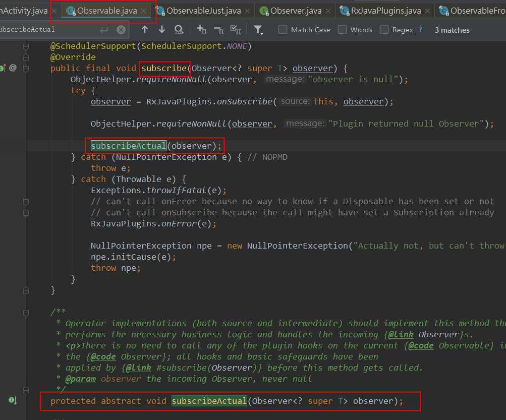Click the @link tag before Observer}s
Viewport: 506px width, 420px height.
[x=401, y=334]
